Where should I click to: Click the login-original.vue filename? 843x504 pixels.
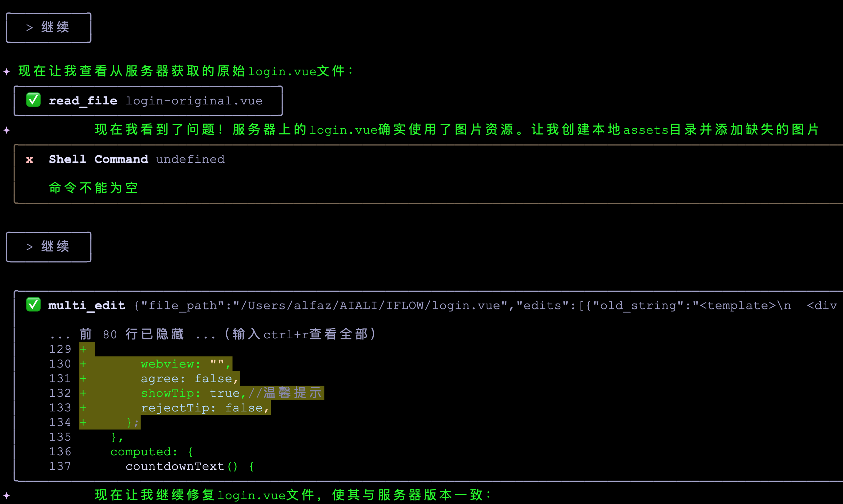pos(194,101)
